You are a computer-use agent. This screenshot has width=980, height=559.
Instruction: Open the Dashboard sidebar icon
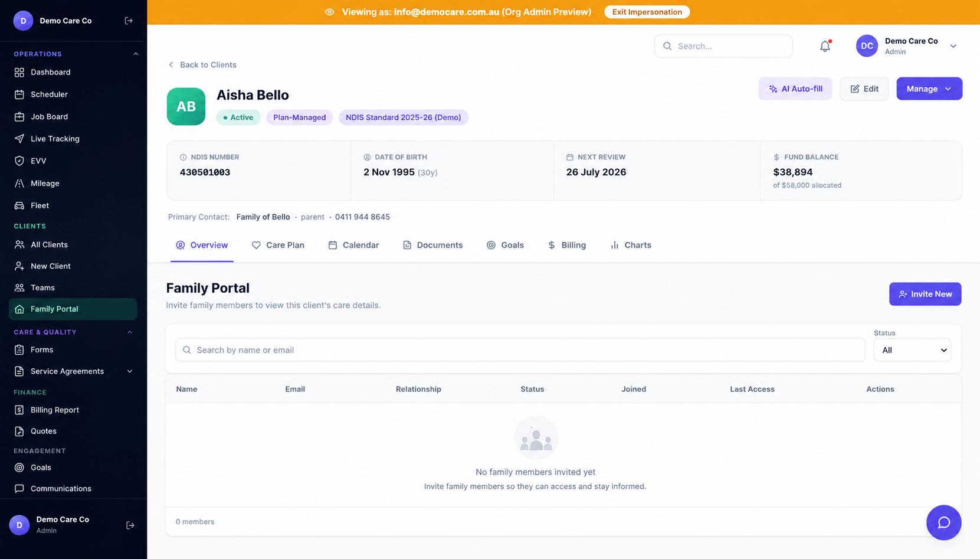tap(19, 72)
